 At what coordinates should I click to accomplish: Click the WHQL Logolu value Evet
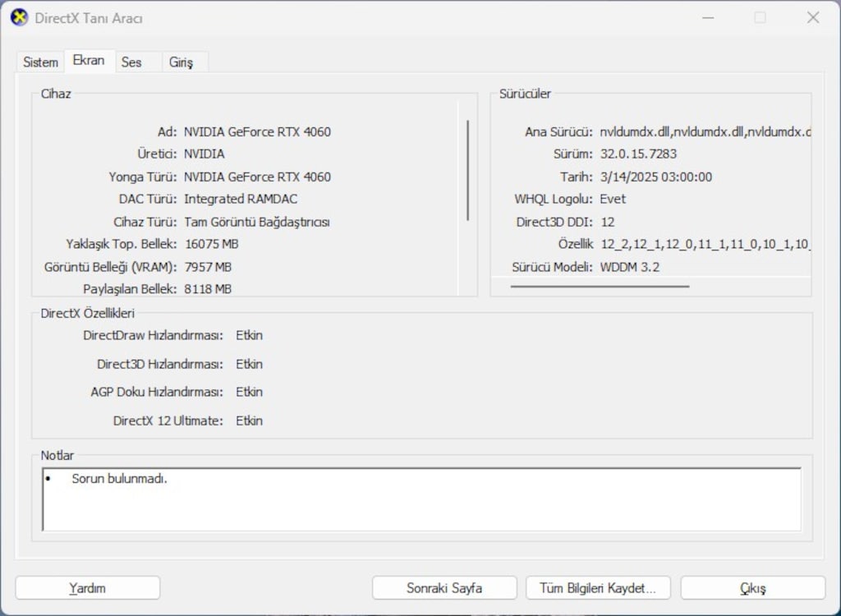tap(613, 199)
